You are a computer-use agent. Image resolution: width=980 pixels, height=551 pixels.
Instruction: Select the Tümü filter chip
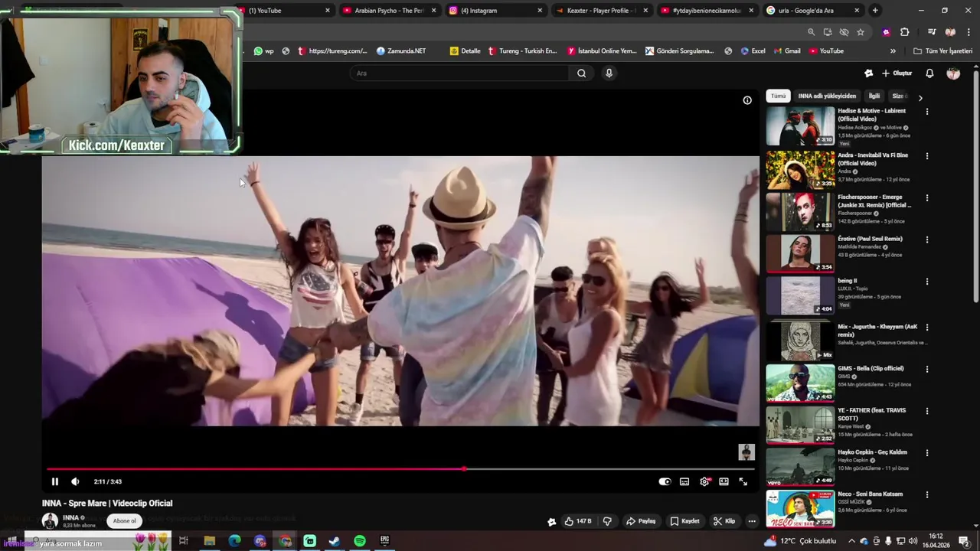(x=778, y=96)
